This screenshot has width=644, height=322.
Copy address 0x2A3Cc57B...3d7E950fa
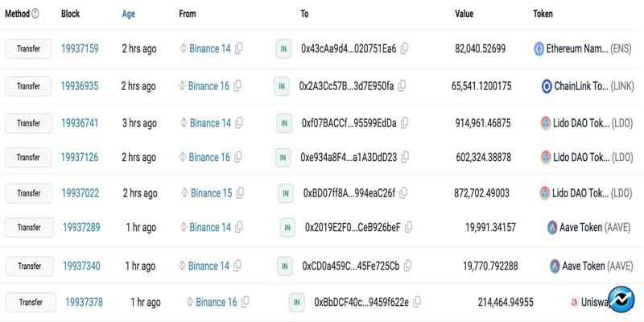[x=402, y=86]
